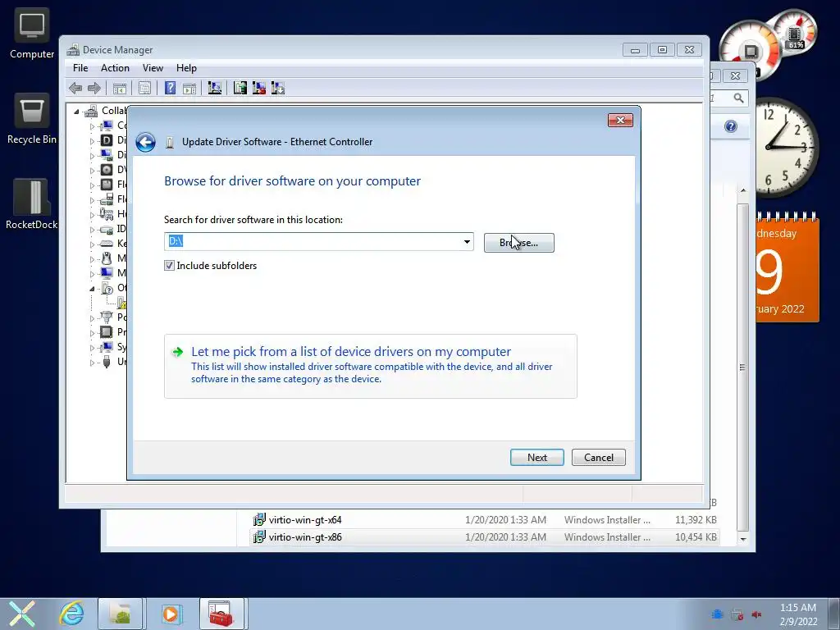
Task: Click the taskbar clock showing 1:15 AM
Action: click(797, 614)
